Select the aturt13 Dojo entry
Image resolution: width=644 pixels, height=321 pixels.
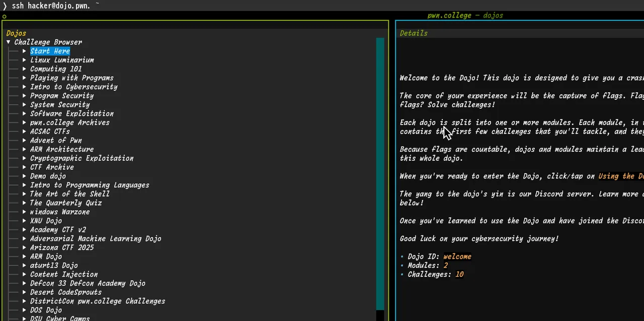pyautogui.click(x=54, y=265)
